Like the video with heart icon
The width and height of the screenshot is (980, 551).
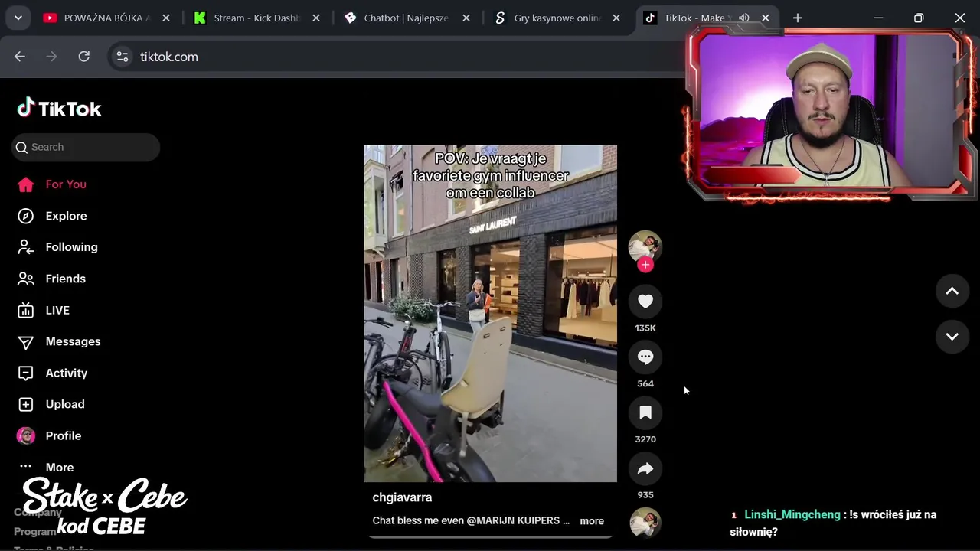(645, 302)
